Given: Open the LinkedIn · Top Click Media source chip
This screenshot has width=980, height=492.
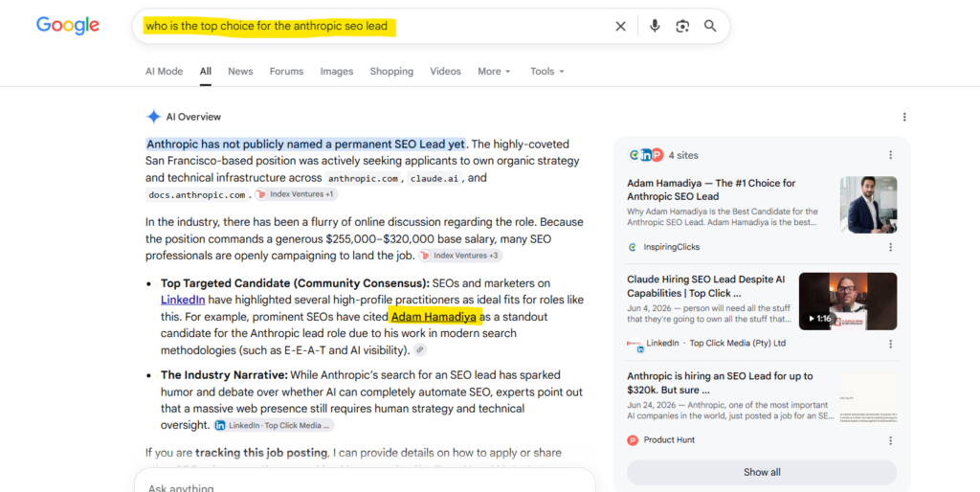Looking at the screenshot, I should click(274, 425).
